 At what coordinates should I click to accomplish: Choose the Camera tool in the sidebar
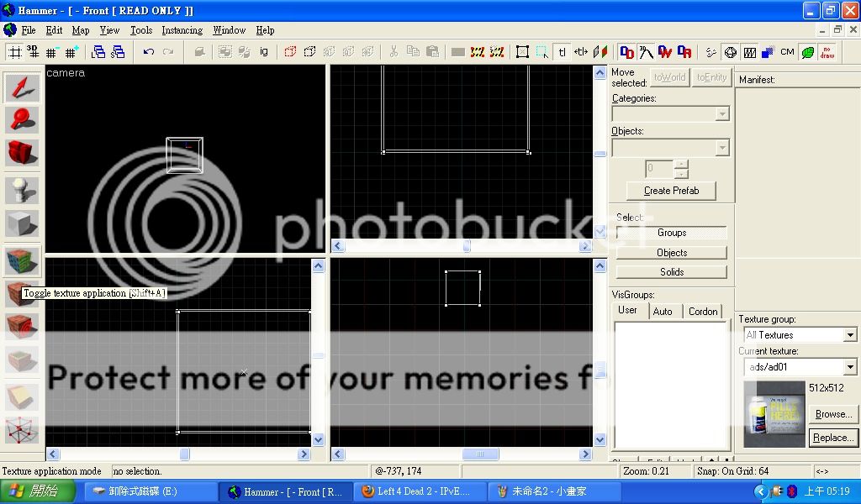pos(22,152)
